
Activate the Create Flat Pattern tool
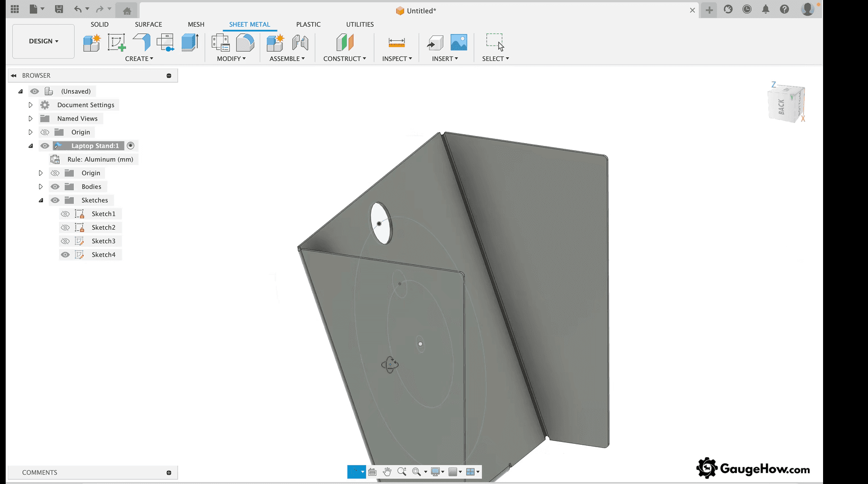coord(165,43)
